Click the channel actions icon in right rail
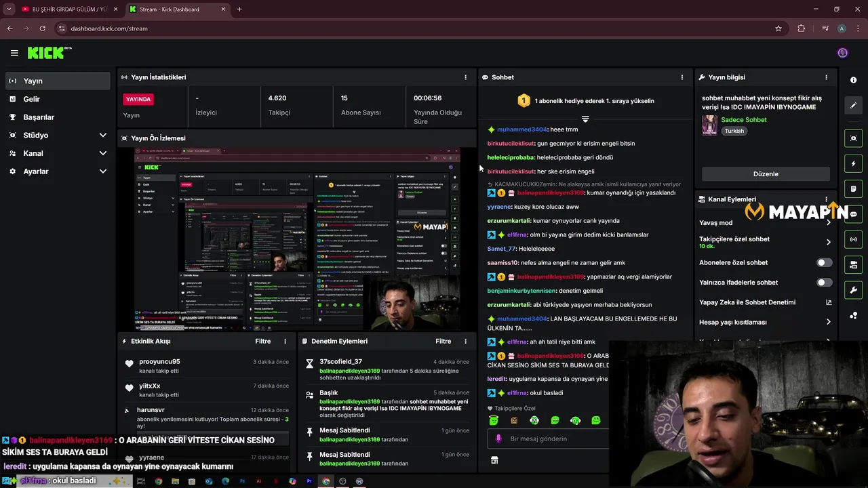Screen dimensions: 868x488 pos(853,264)
